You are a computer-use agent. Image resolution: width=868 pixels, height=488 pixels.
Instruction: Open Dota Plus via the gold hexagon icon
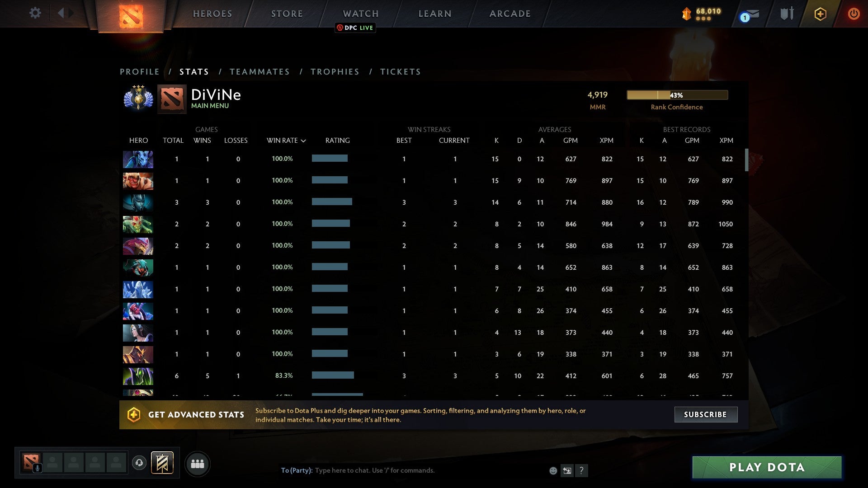coord(820,14)
